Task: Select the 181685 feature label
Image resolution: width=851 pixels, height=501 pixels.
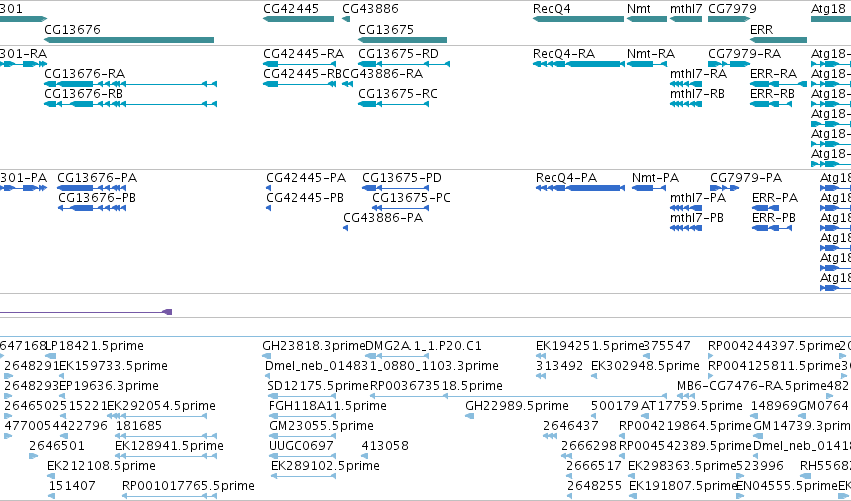Action: [139, 426]
